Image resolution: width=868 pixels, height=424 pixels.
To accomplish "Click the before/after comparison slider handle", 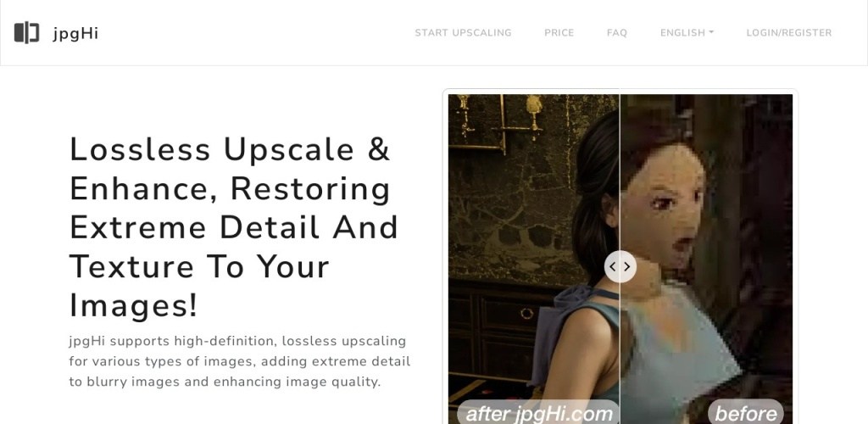I will [620, 266].
